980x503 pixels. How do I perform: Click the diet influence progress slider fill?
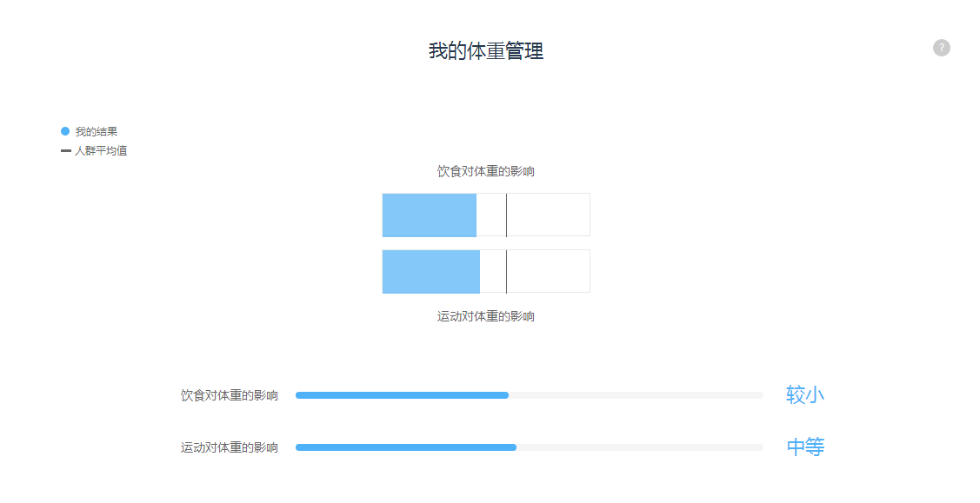(x=402, y=395)
